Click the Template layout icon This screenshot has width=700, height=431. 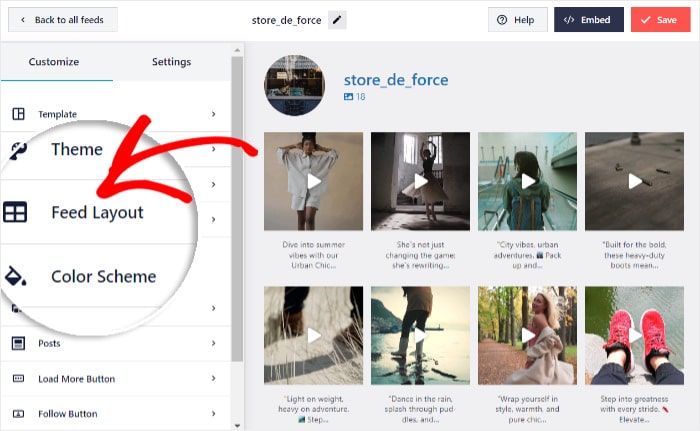coord(18,113)
